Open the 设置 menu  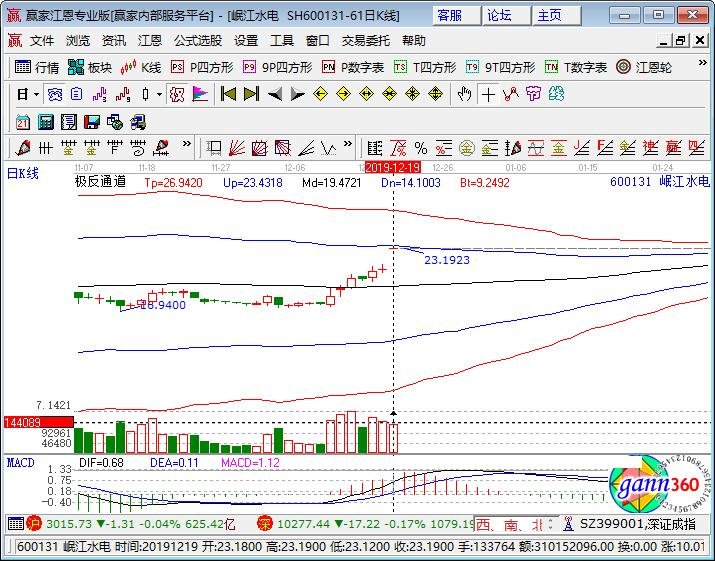(x=246, y=41)
